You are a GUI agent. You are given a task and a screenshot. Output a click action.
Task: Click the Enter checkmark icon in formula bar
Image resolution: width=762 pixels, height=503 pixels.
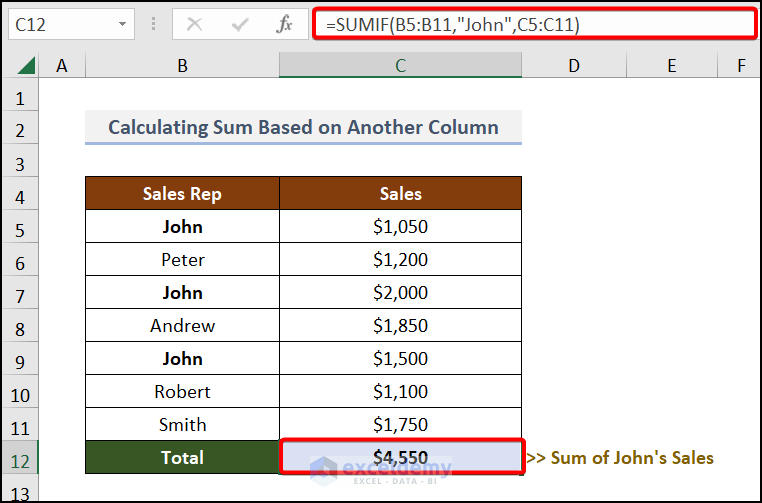tap(239, 24)
